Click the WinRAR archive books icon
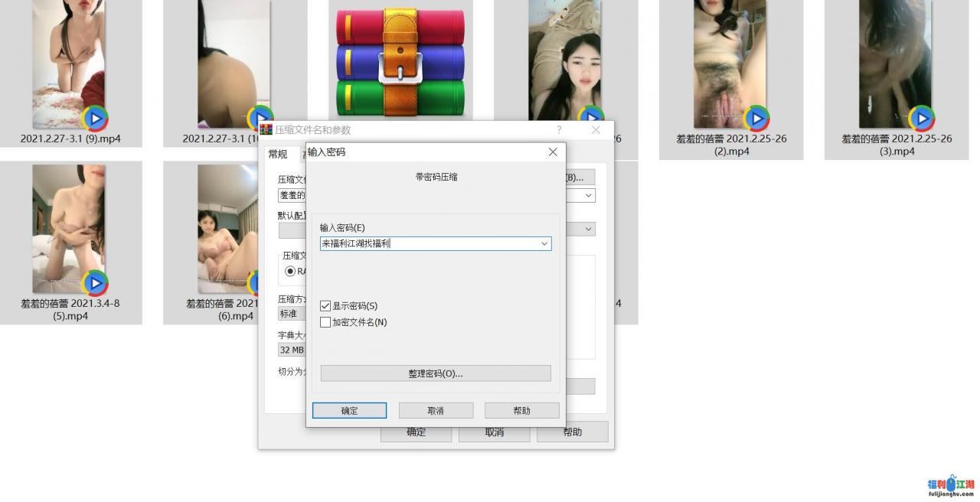Screen dimensions: 980x502 (x=400, y=63)
